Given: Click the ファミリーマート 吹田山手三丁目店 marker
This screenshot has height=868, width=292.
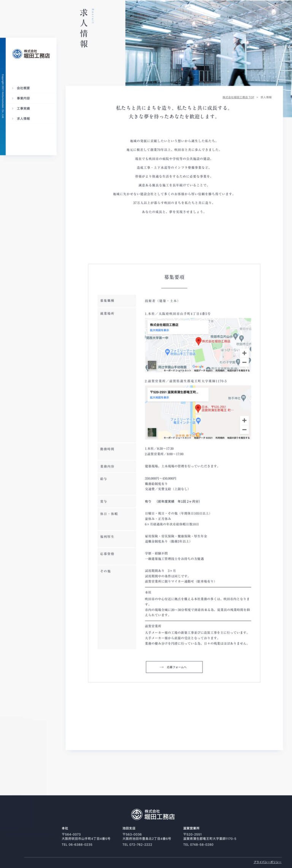Looking at the screenshot, I should click(x=167, y=352).
